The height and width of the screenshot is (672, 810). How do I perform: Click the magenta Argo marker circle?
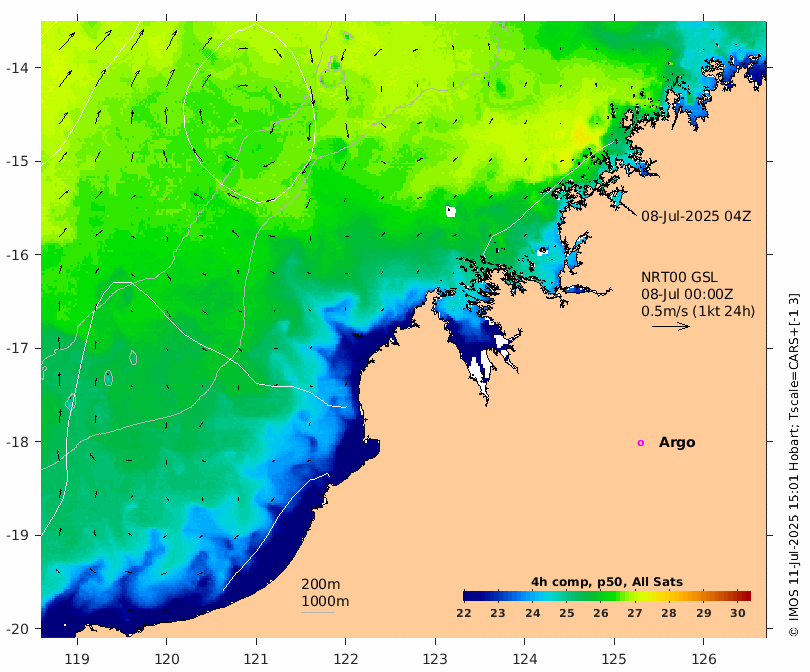[641, 443]
